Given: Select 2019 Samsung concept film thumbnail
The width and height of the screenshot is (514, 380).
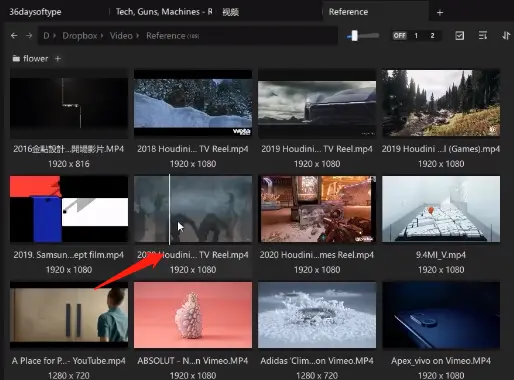Looking at the screenshot, I should [x=69, y=209].
